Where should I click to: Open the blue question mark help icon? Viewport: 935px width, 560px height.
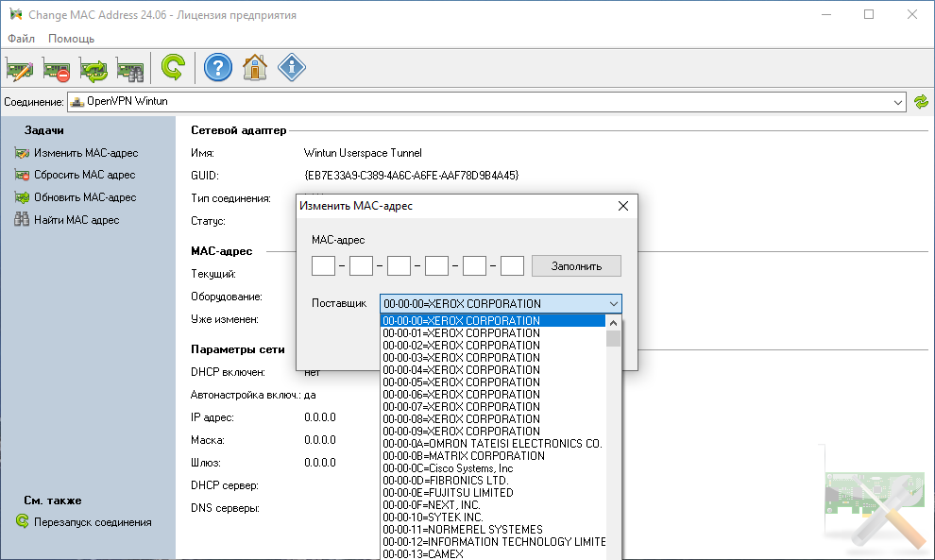[217, 67]
